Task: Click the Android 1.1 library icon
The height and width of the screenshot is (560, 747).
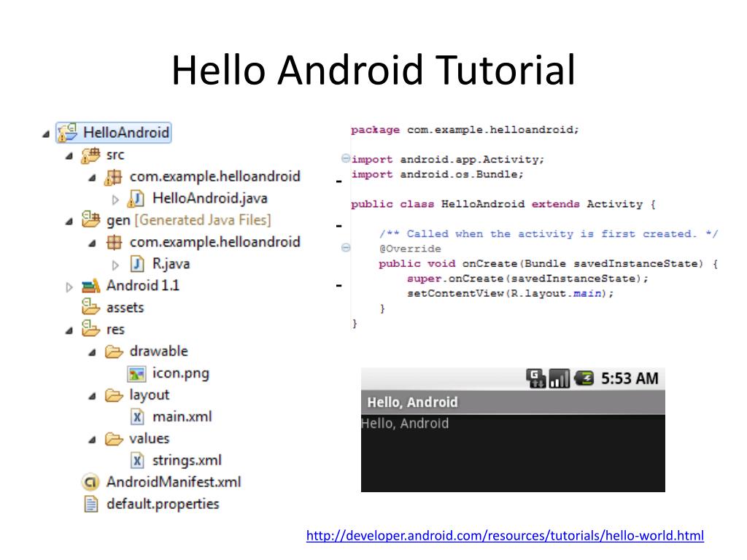Action: 90,286
